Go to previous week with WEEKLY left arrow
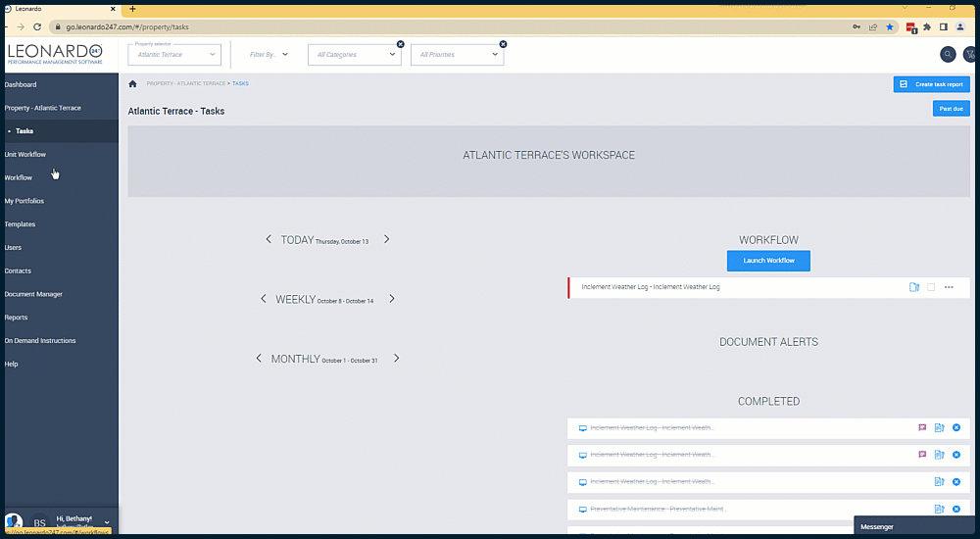 pyautogui.click(x=263, y=299)
